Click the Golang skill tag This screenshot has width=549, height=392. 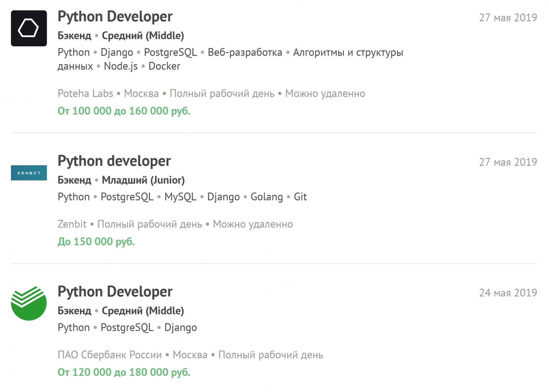tap(266, 197)
